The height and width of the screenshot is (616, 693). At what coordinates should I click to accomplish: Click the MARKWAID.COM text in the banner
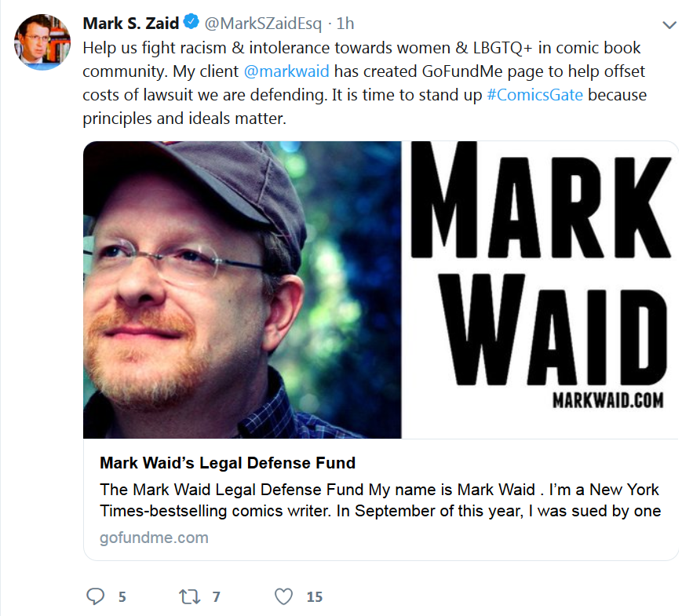click(x=607, y=400)
